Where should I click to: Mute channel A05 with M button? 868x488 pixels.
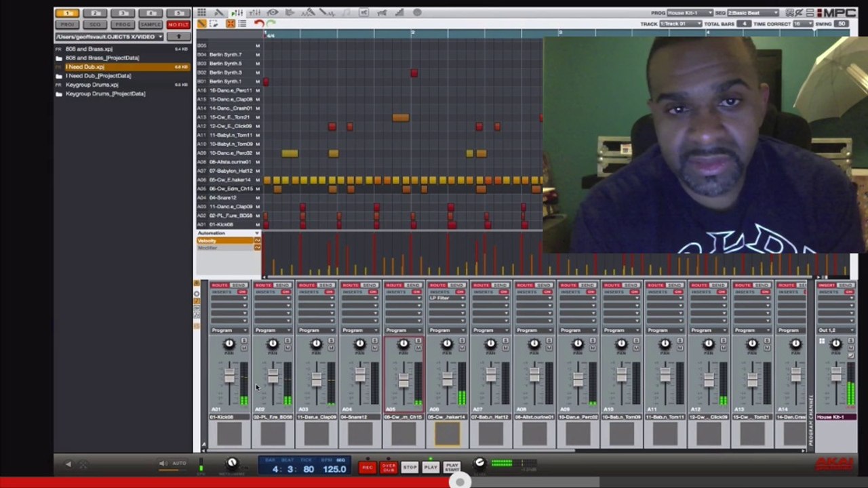click(x=418, y=348)
